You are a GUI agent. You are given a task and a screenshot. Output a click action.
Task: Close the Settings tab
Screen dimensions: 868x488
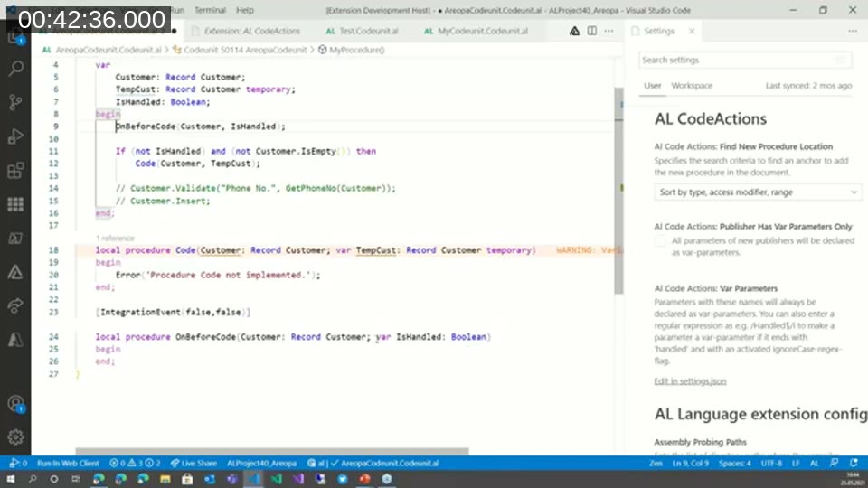[692, 31]
